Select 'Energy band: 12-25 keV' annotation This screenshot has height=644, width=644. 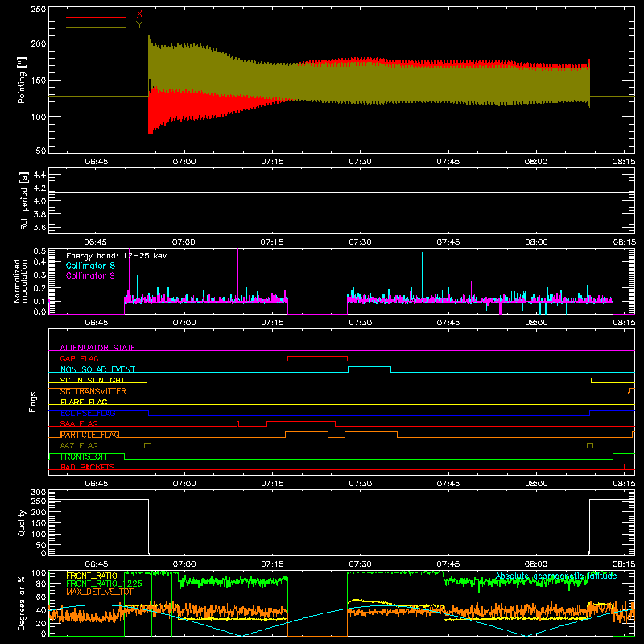(117, 256)
